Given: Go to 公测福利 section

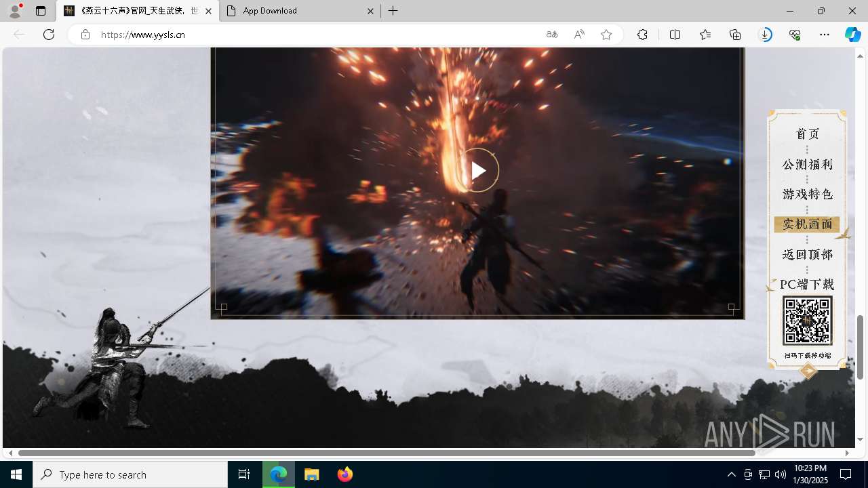Looking at the screenshot, I should [807, 165].
